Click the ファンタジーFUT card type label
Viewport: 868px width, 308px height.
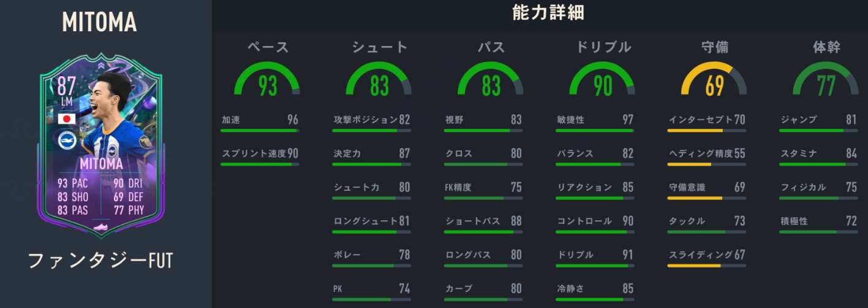click(100, 261)
